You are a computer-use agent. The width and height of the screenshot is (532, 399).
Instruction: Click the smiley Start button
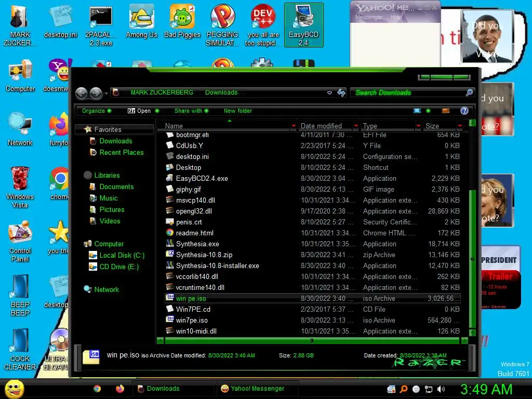pos(14,389)
